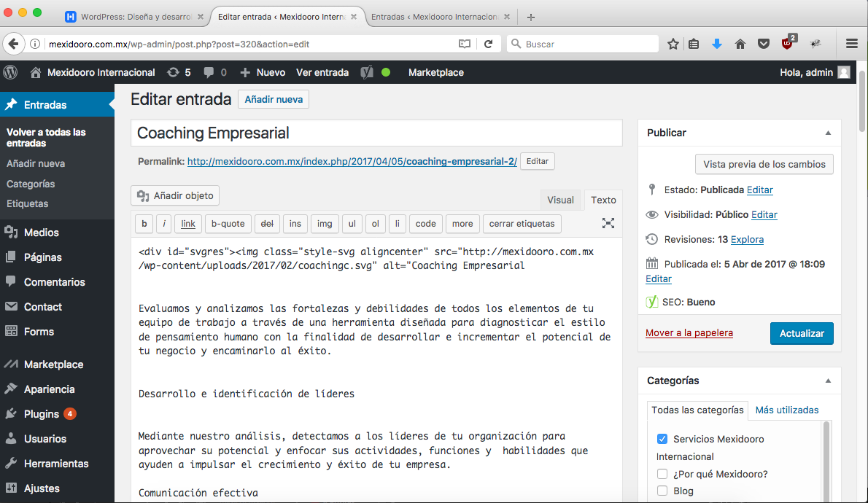Open the Mexidooro Internacional site home icon
Screen dimensions: 868x503
click(x=36, y=72)
